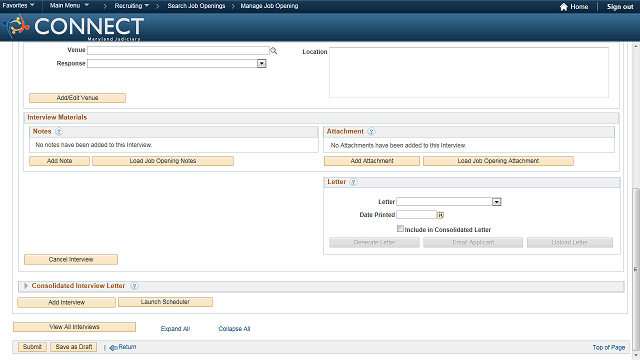Click the Launch Scheduler button
The width and height of the screenshot is (640, 360).
[x=165, y=302]
